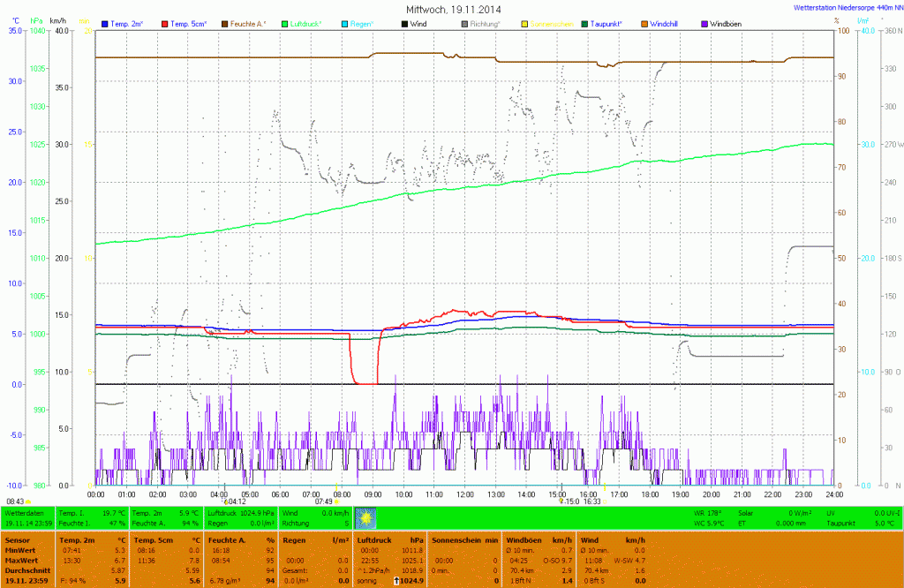Click the gray Richtung legend square
This screenshot has width=904, height=588.
pyautogui.click(x=465, y=23)
